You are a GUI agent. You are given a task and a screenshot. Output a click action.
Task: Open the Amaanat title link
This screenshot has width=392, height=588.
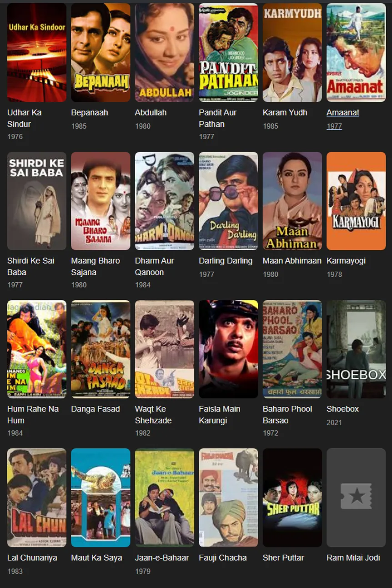343,112
